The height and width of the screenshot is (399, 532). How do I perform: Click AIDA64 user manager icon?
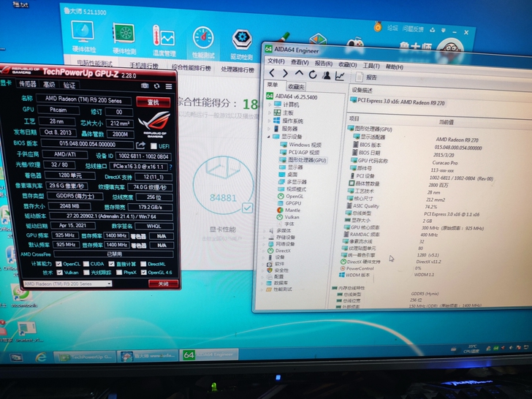pos(327,75)
